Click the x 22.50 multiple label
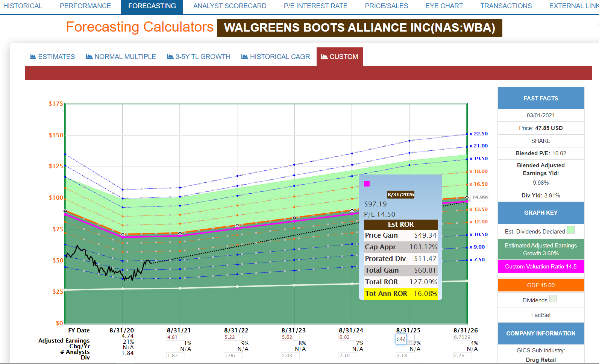 click(x=478, y=133)
